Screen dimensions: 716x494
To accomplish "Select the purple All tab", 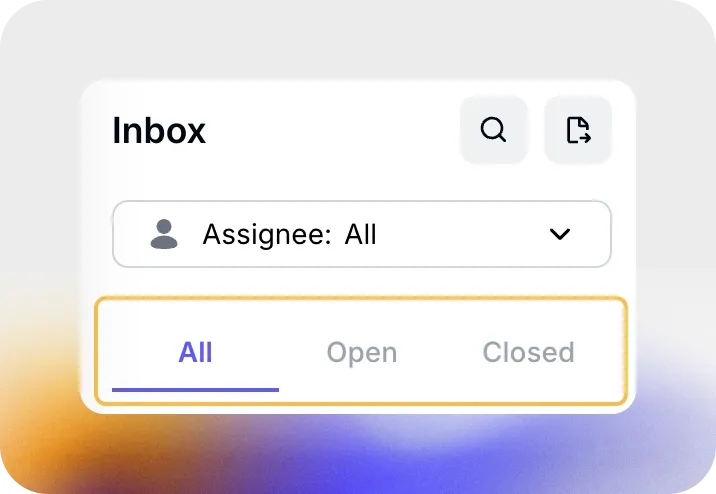I will click(x=195, y=352).
